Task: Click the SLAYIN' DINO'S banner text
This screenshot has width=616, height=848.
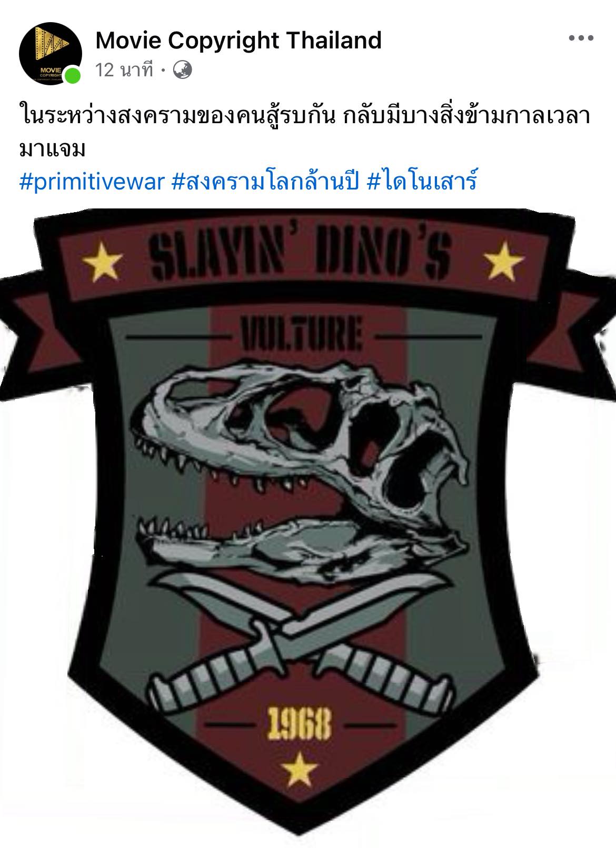Action: 300,257
